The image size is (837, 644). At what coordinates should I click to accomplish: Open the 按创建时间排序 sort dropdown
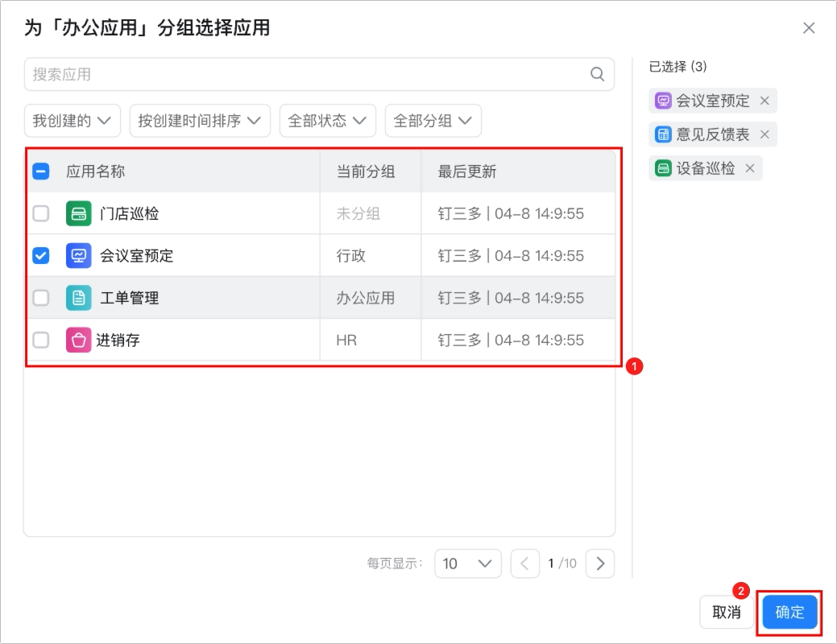click(x=200, y=121)
